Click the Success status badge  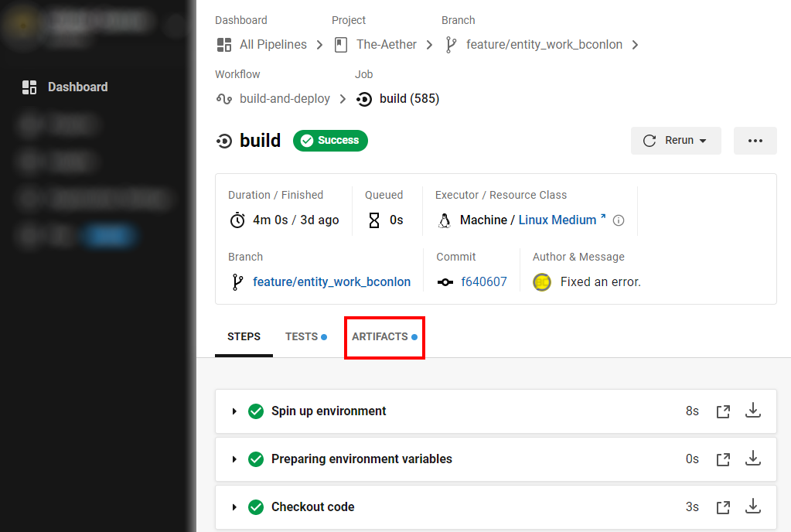coord(330,140)
